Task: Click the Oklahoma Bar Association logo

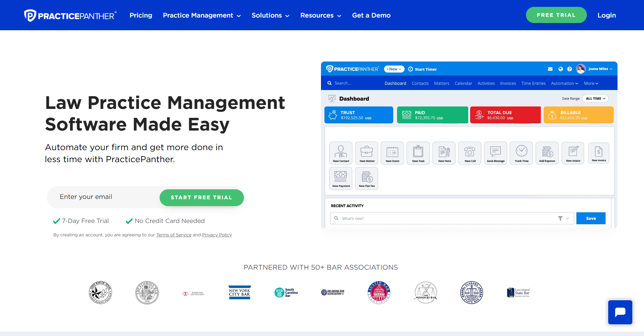Action: pyautogui.click(x=333, y=293)
